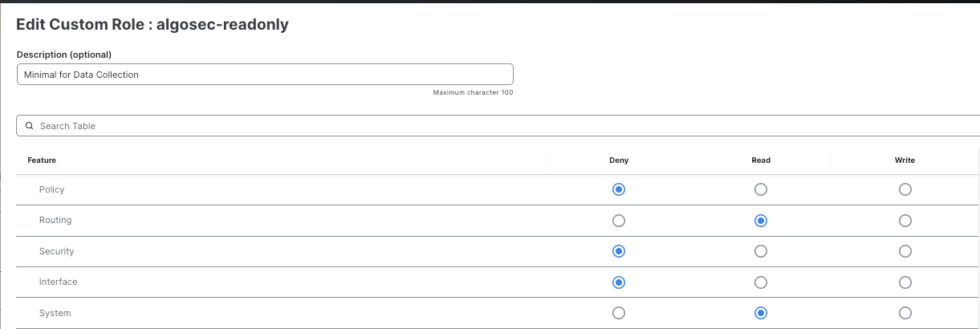Click the Read column header
Viewport: 980px width, 329px height.
pos(761,160)
